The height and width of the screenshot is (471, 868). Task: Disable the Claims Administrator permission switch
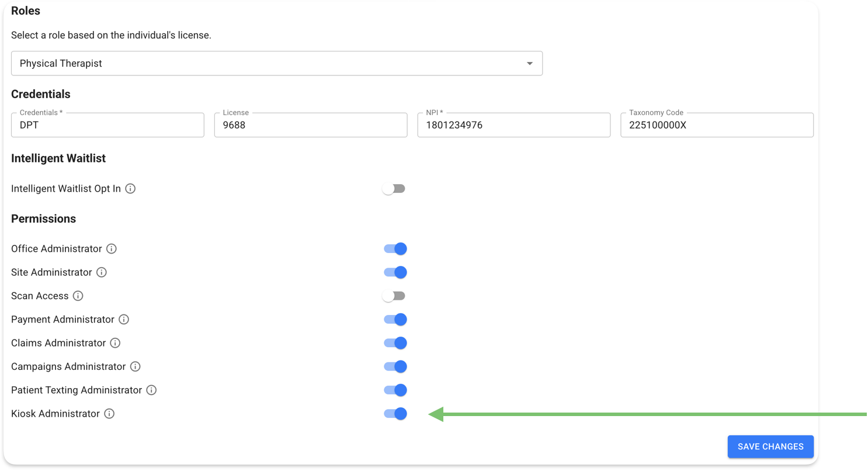click(395, 343)
